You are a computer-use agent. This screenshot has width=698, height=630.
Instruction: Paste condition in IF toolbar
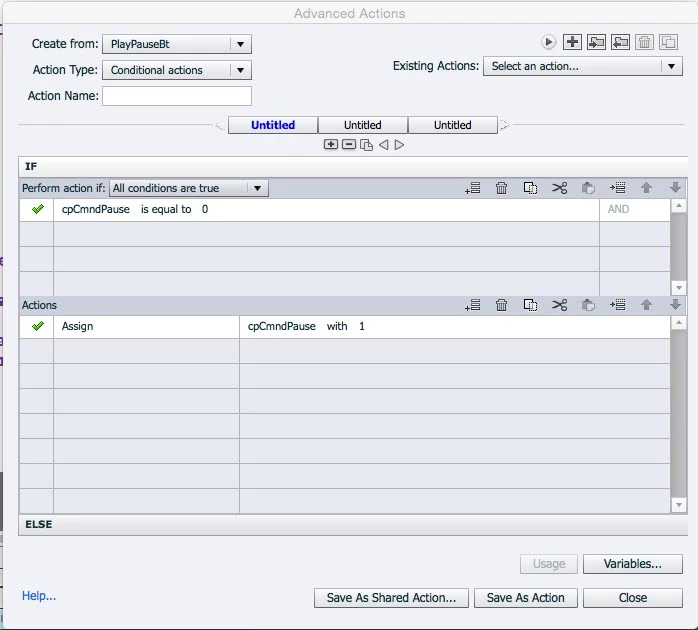(588, 188)
